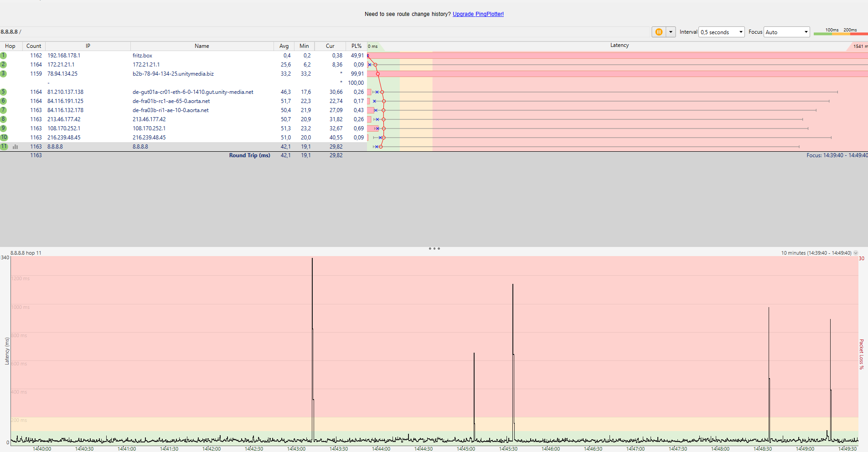Click the Count column header
Image resolution: width=868 pixels, height=452 pixels.
(34, 46)
